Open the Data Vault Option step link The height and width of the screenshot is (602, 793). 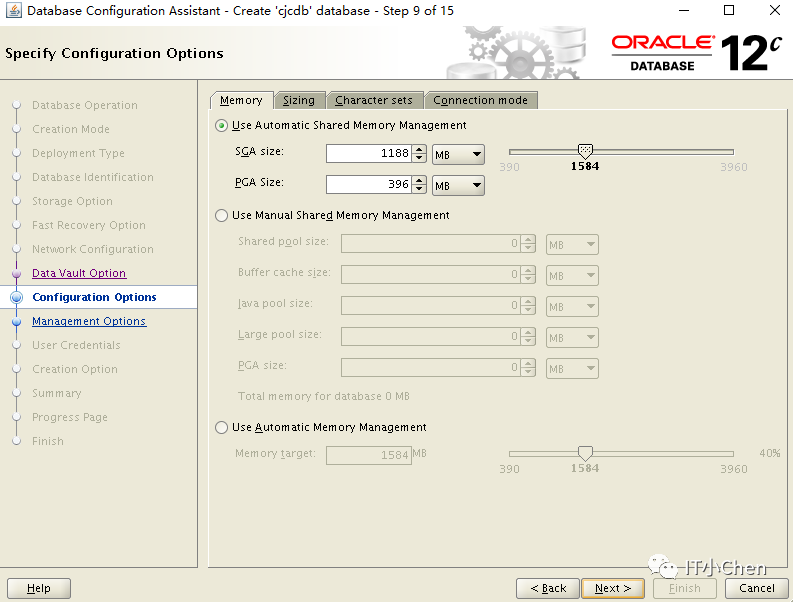79,273
